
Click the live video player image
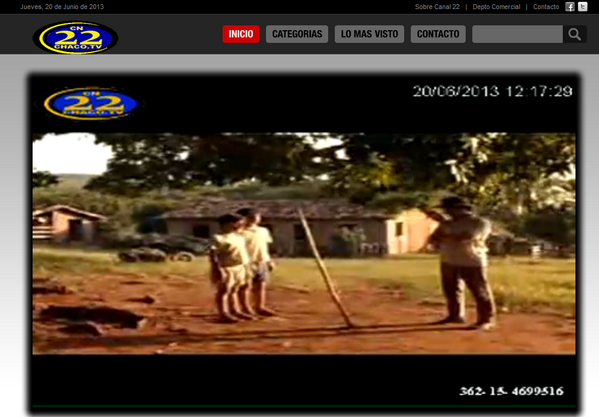click(x=304, y=243)
